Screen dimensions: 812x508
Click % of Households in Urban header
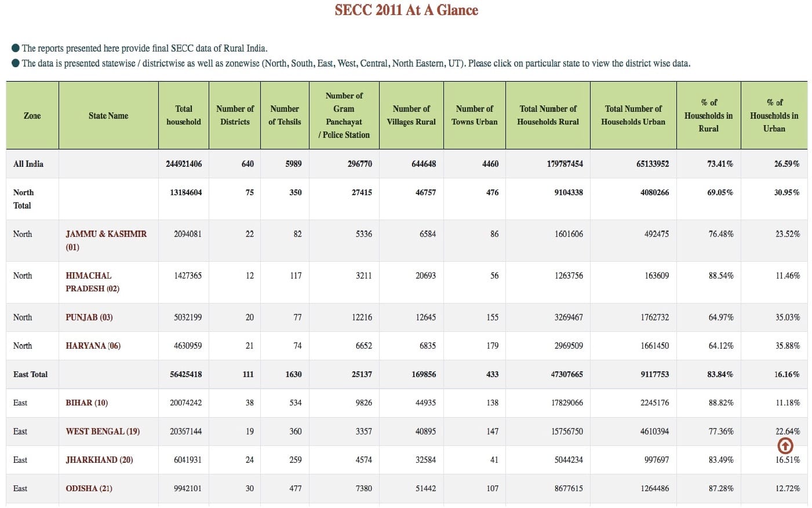coord(774,115)
